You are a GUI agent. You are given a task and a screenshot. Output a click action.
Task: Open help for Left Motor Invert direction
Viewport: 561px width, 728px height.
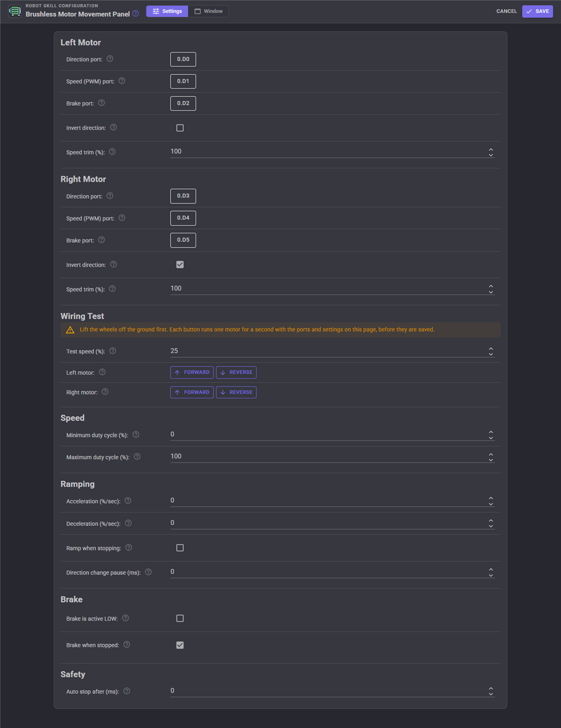113,127
